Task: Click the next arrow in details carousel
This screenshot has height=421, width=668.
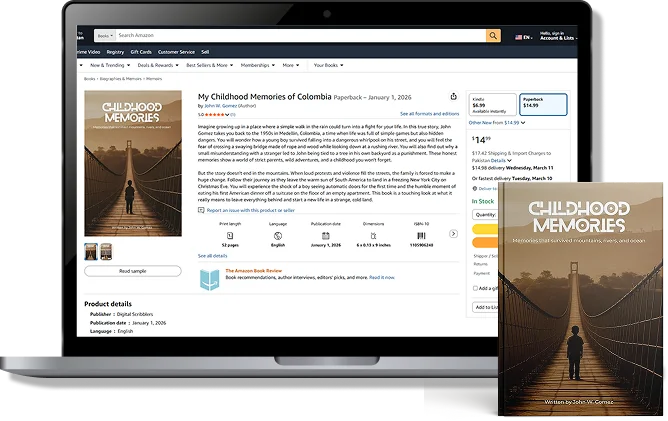Action: tap(454, 234)
